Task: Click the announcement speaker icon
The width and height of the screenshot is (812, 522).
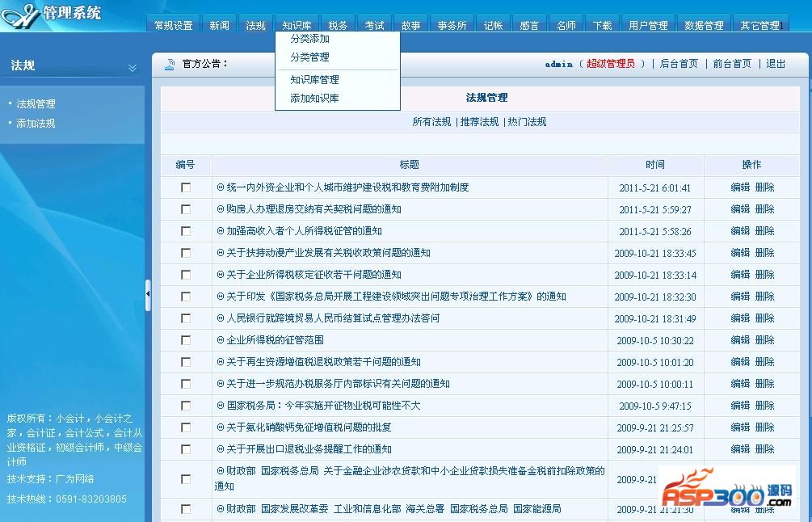Action: click(170, 64)
